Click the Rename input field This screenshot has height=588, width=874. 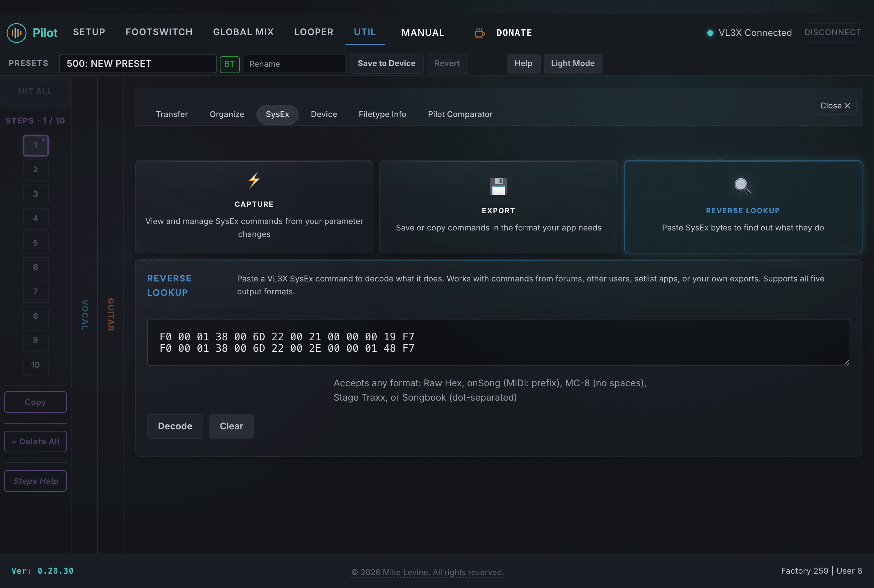pyautogui.click(x=294, y=64)
